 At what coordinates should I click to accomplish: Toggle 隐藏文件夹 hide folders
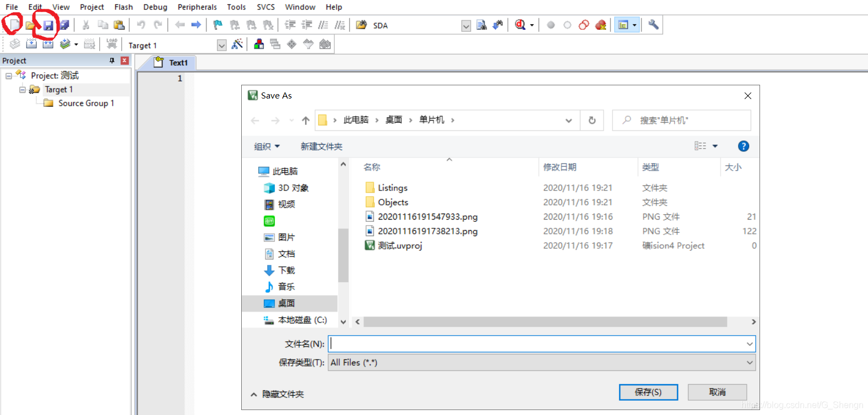277,394
